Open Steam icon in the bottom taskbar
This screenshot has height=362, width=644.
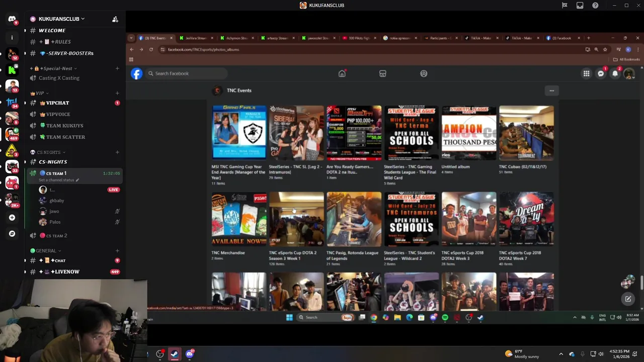(x=175, y=354)
